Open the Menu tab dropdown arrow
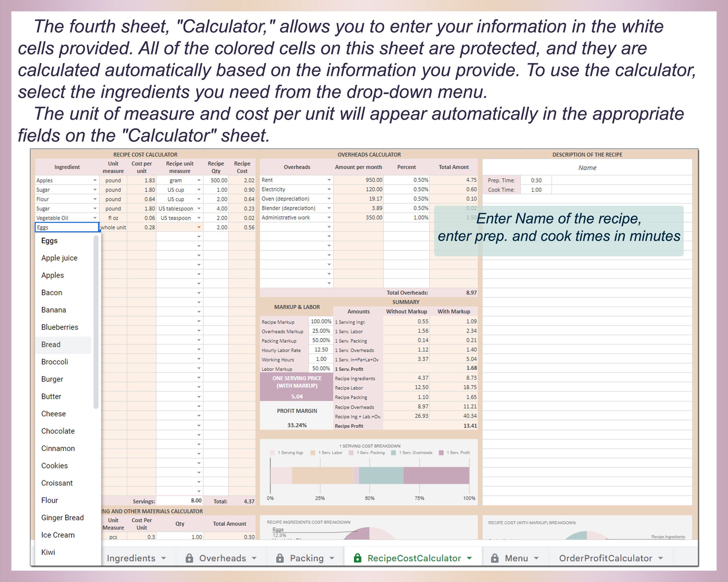Viewport: 728px width, 582px height. point(536,558)
